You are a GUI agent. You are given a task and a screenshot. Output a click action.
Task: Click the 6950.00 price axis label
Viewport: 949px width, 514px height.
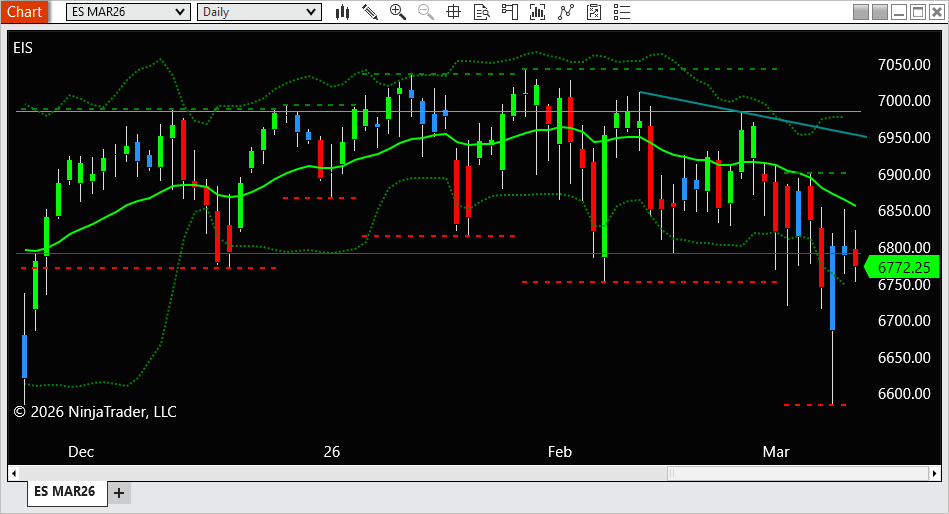click(x=904, y=137)
